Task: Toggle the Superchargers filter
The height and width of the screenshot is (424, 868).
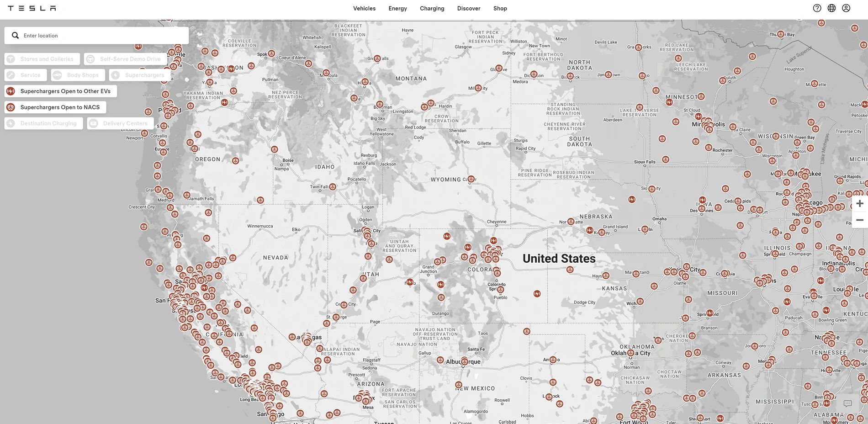Action: click(140, 75)
